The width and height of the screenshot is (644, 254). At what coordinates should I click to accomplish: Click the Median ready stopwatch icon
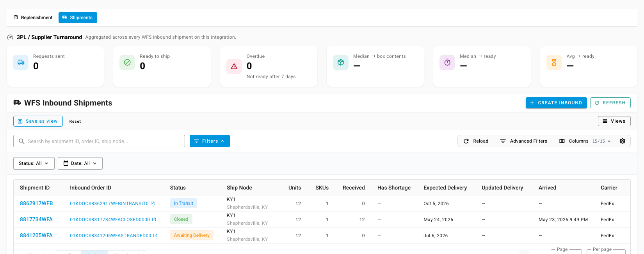(447, 63)
